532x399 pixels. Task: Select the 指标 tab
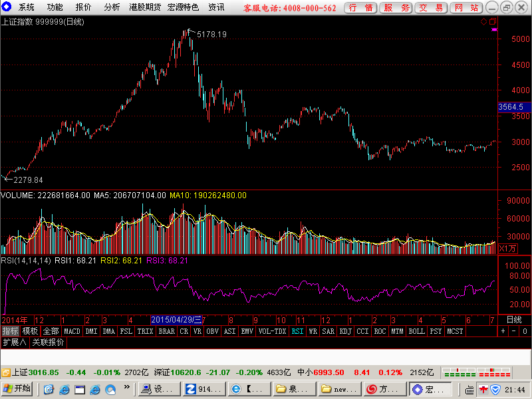click(10, 331)
